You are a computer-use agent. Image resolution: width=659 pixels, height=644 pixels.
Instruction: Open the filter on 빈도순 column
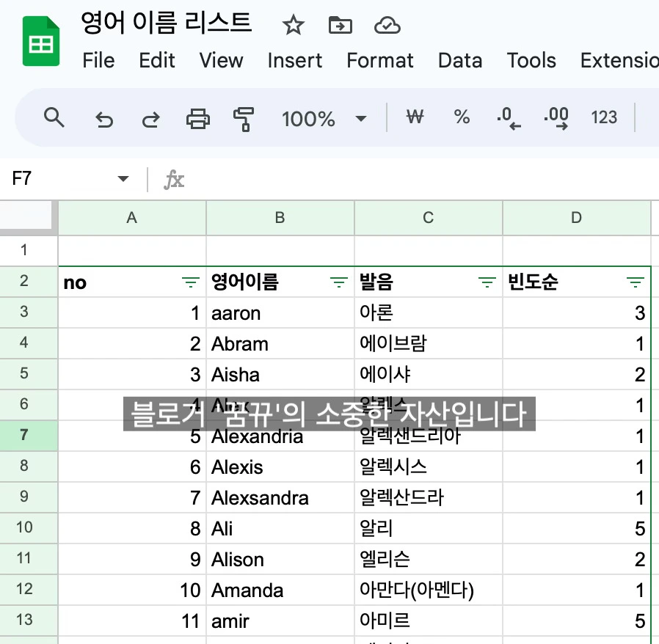pos(635,282)
